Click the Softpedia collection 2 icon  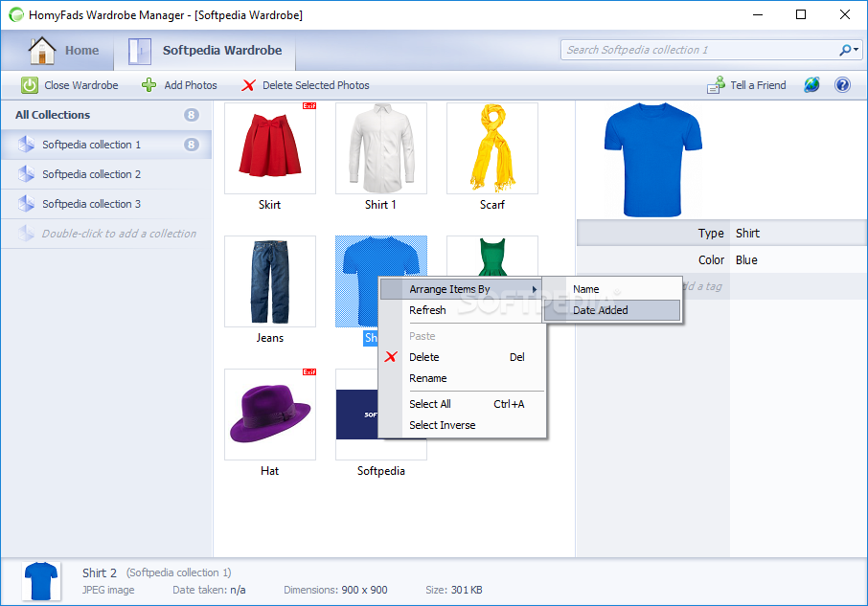[26, 174]
